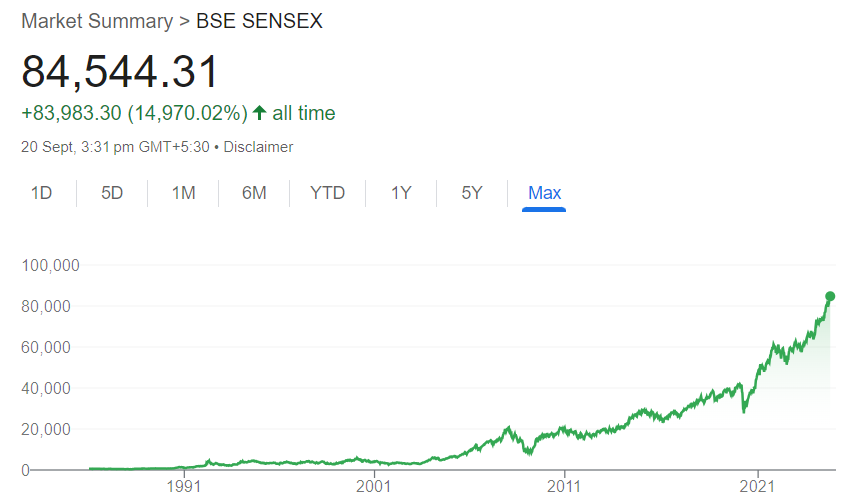Select the YTD range tab
This screenshot has height=502, width=843.
click(327, 193)
